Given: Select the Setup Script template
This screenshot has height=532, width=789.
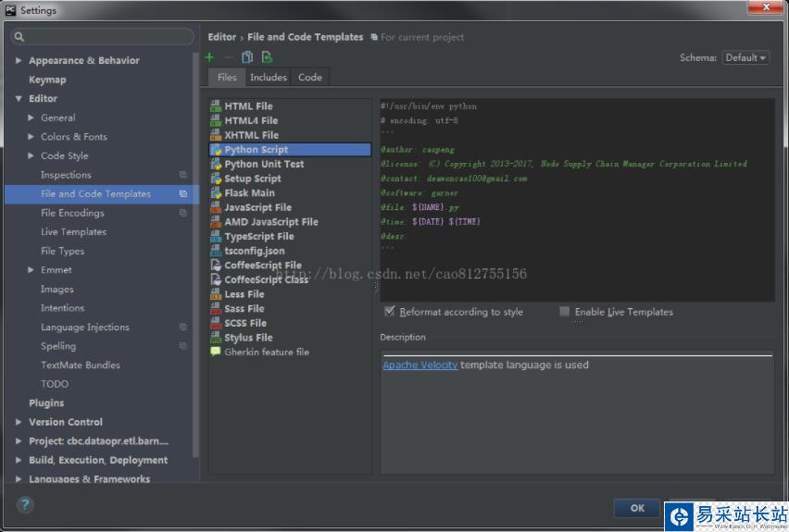Looking at the screenshot, I should 290,179.
